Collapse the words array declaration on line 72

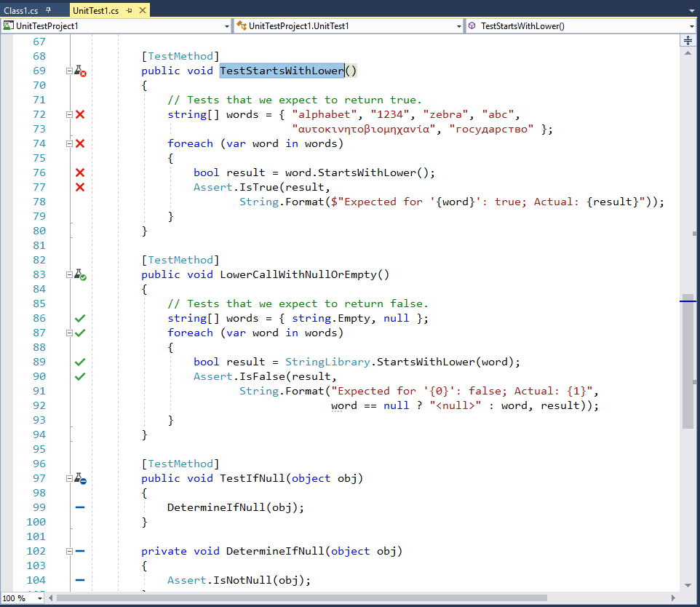coord(69,115)
